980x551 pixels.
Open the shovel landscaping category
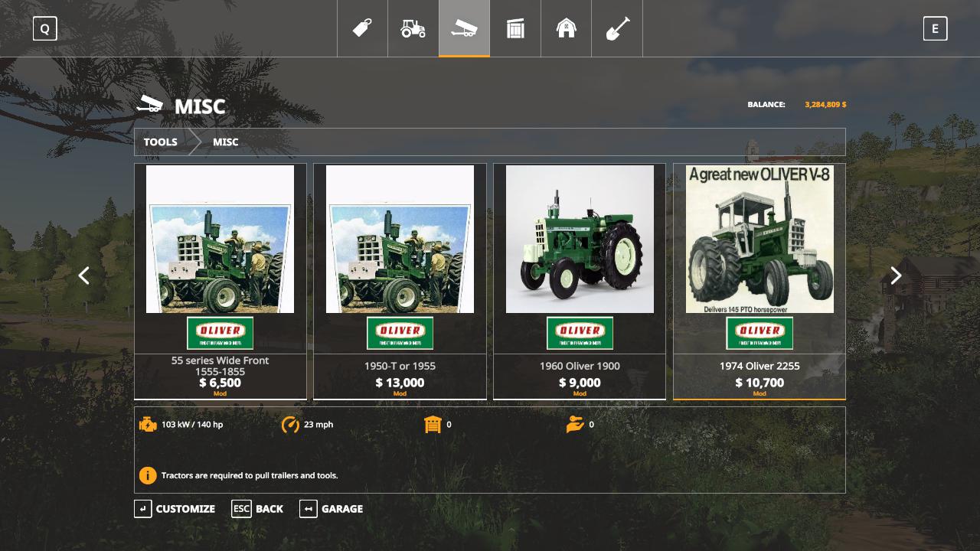pyautogui.click(x=617, y=28)
